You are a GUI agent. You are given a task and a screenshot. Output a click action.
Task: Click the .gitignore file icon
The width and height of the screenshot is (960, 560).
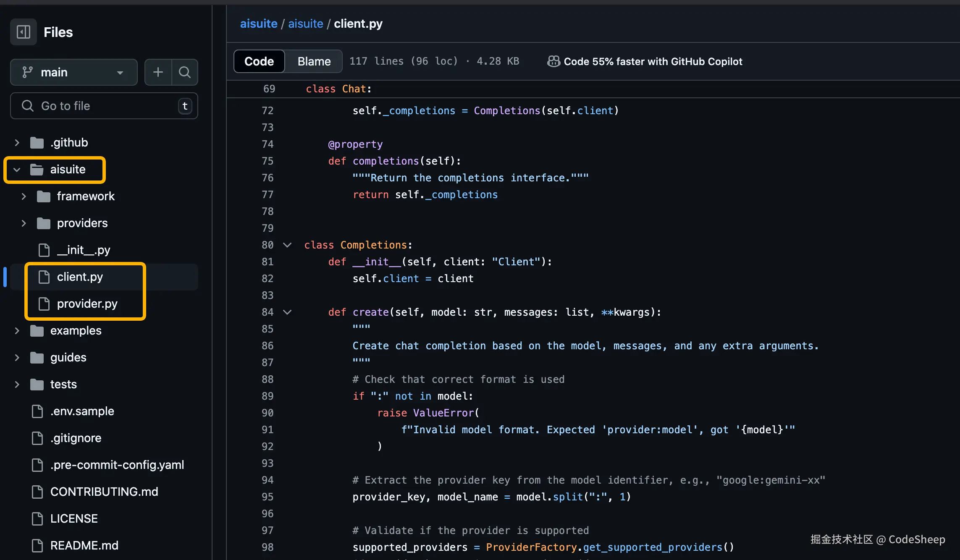tap(37, 438)
